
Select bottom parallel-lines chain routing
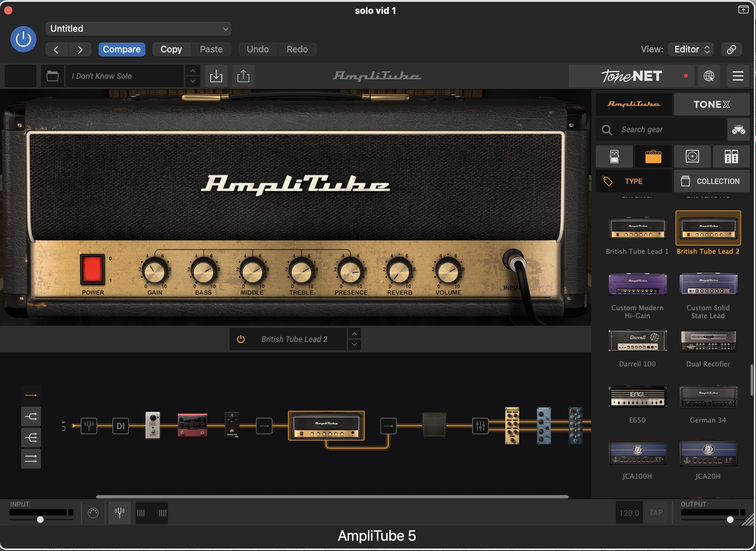coord(31,459)
